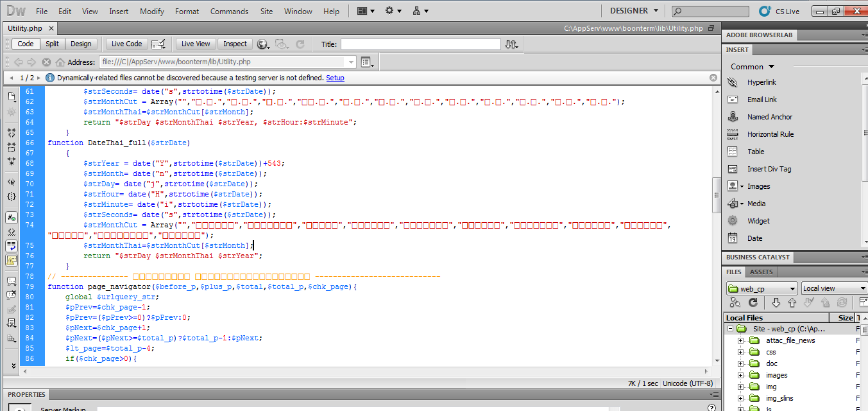Screen dimensions: 868x411
Task: Toggle Live View button
Action: click(x=196, y=44)
